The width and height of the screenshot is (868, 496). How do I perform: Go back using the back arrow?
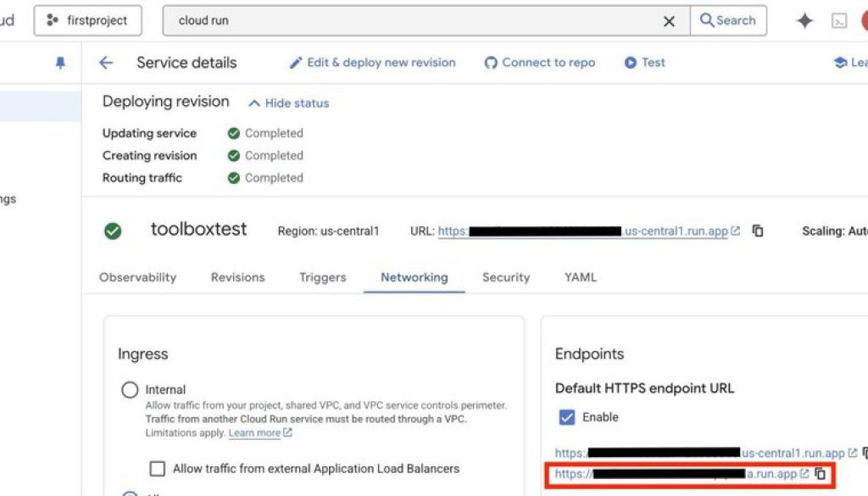click(x=105, y=62)
